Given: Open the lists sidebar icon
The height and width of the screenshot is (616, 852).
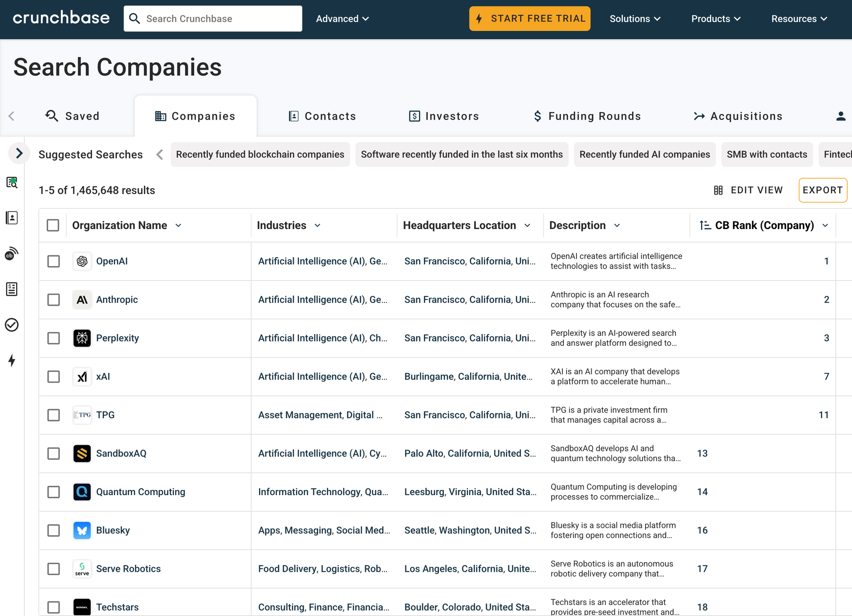Looking at the screenshot, I should (x=12, y=289).
